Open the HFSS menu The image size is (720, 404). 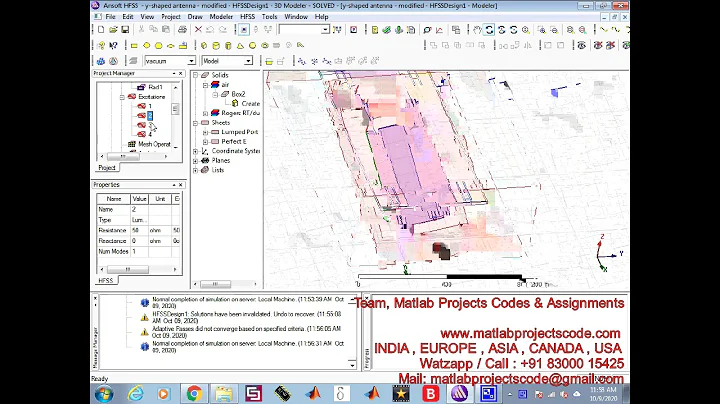pyautogui.click(x=248, y=17)
